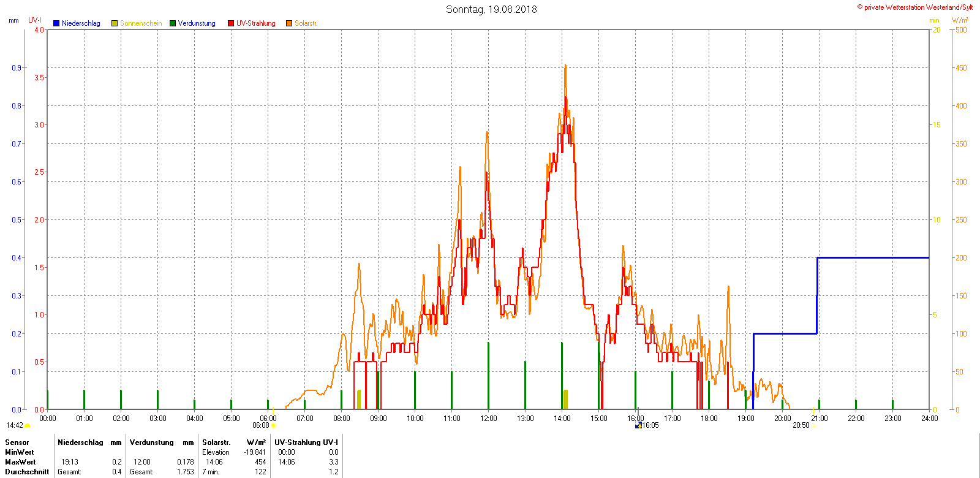
Task: Click the 01:00 time axis label
Action: point(85,419)
